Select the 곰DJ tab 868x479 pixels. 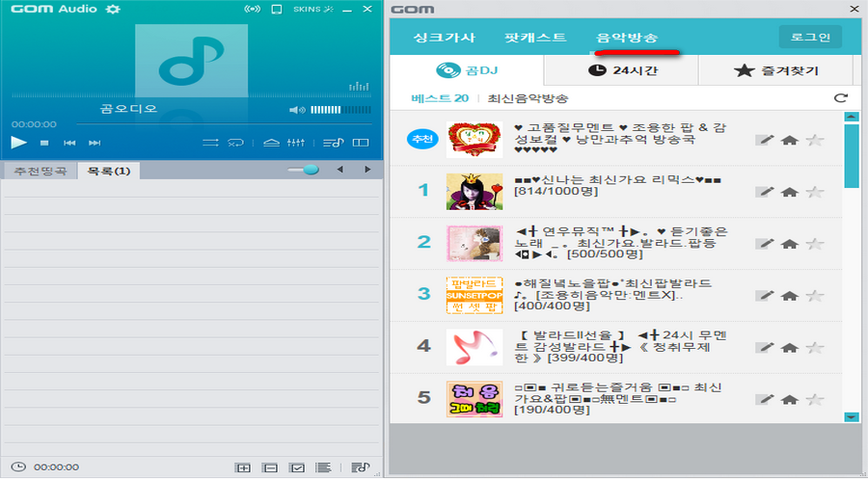point(467,70)
